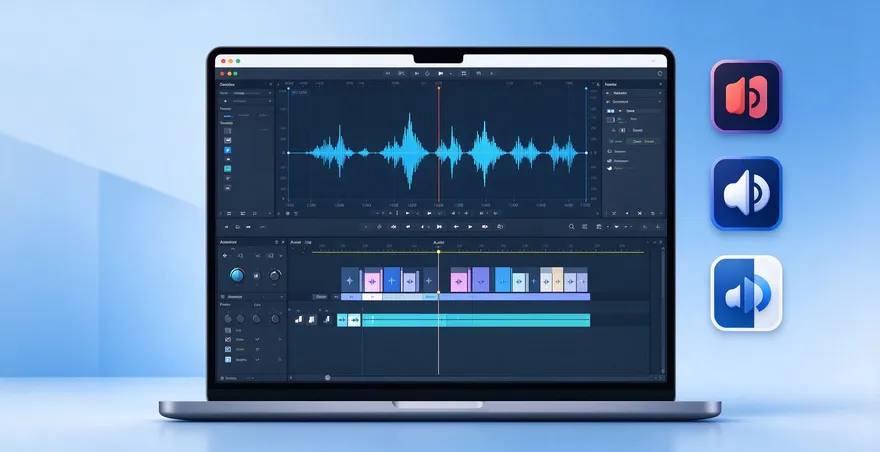Toggle the second checked checkbox in lower-left list
The image size is (880, 452).
228,349
